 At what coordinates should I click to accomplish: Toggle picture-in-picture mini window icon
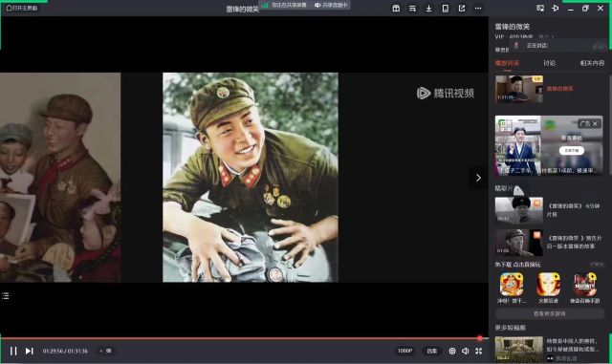pos(540,8)
